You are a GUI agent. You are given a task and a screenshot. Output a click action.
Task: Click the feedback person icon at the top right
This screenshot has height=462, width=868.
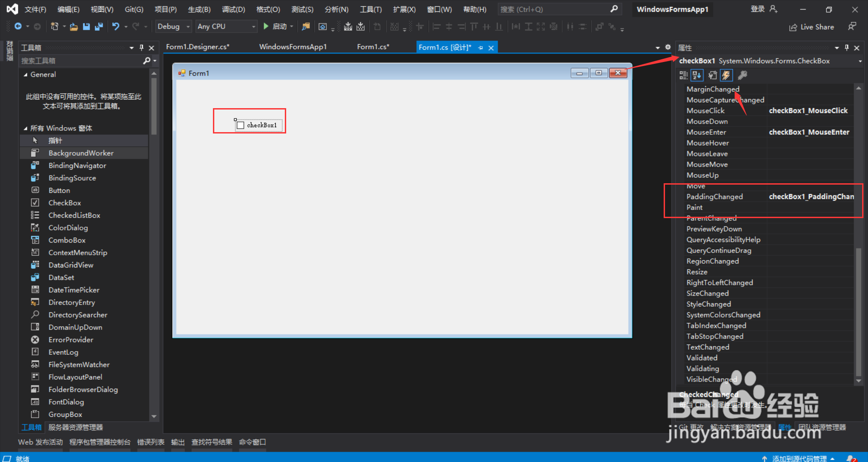click(852, 27)
